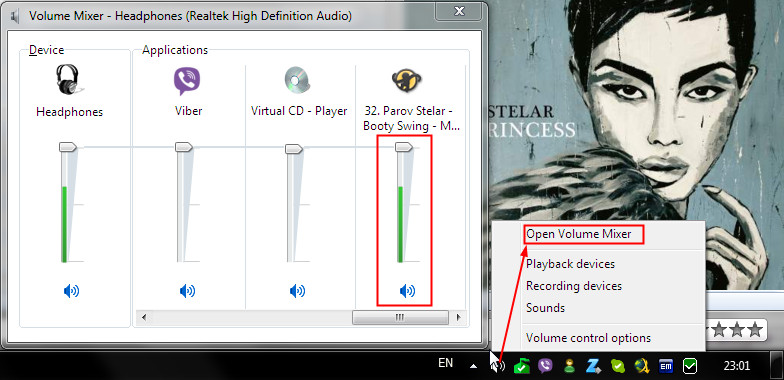The width and height of the screenshot is (784, 380).
Task: Click the EN language indicator
Action: coord(445,364)
